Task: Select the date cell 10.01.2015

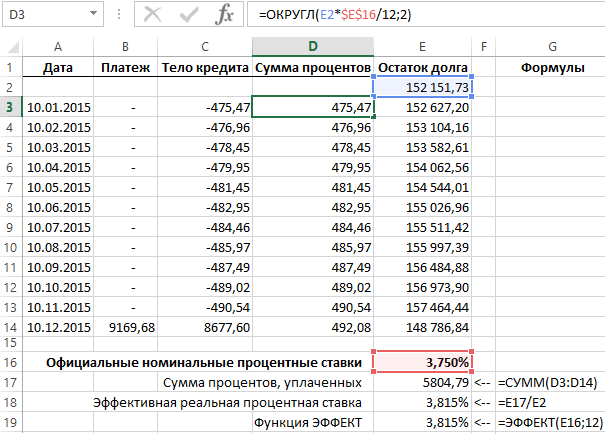Action: pos(58,107)
